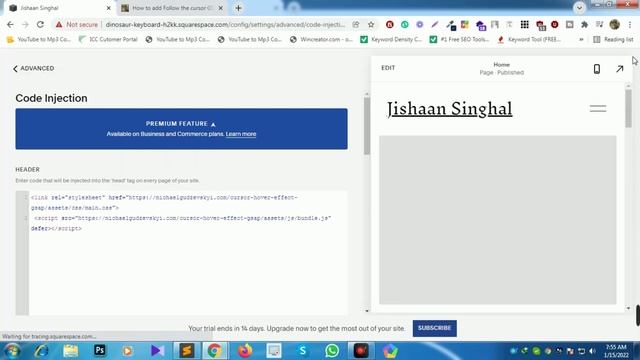Expand preview to full screen with arrow icon
This screenshot has width=640, height=360.
point(620,69)
